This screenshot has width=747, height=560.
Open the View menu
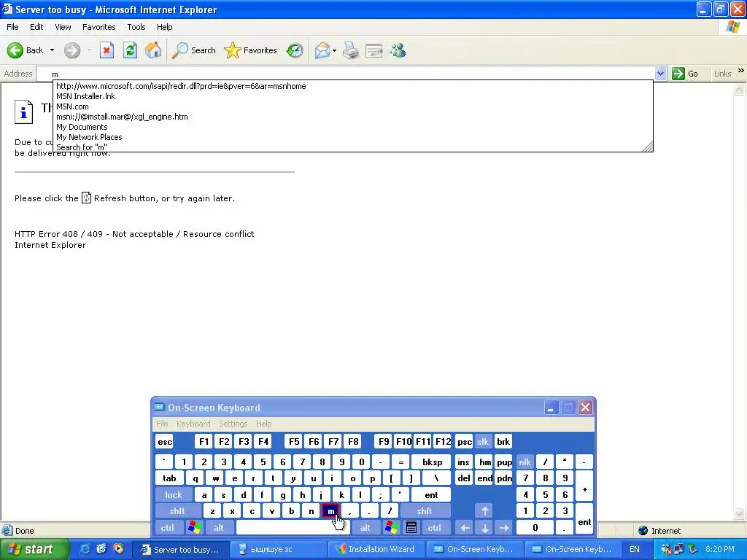(63, 27)
